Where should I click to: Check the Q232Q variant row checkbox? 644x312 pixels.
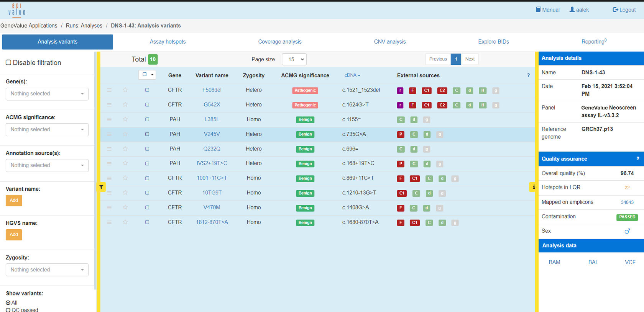(x=147, y=149)
